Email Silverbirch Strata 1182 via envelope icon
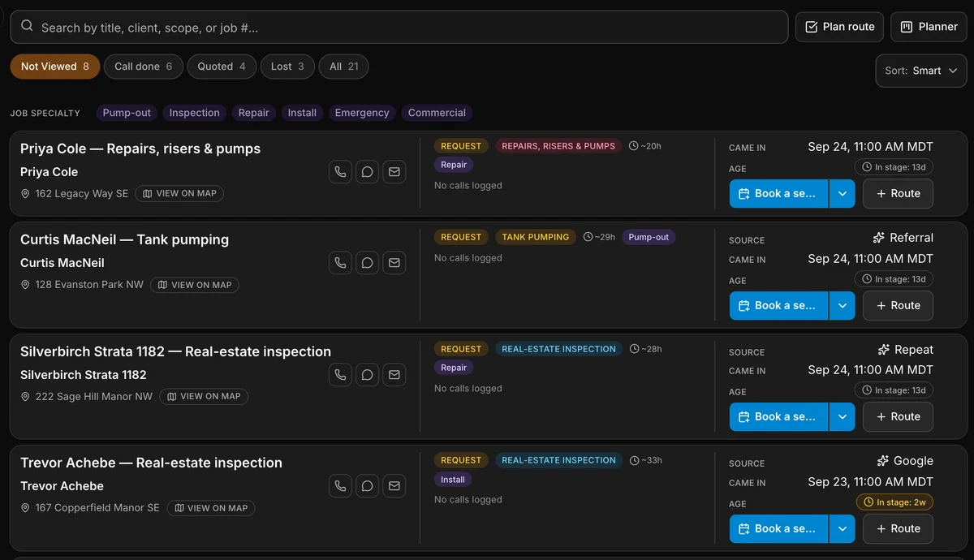The width and height of the screenshot is (974, 560). point(394,375)
